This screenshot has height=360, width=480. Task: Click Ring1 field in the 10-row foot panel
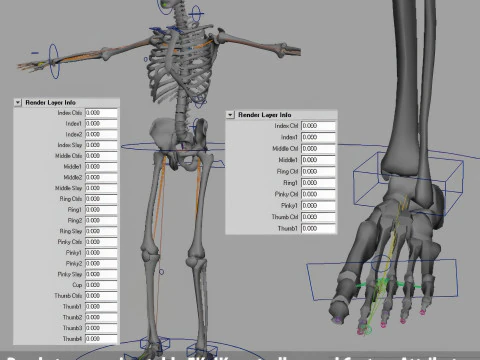coord(318,183)
